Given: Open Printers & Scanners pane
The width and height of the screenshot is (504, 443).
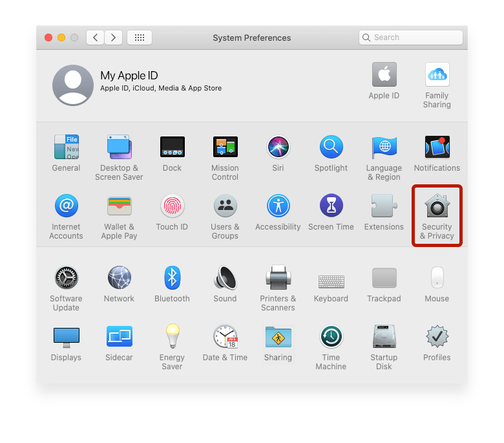Looking at the screenshot, I should point(278,277).
